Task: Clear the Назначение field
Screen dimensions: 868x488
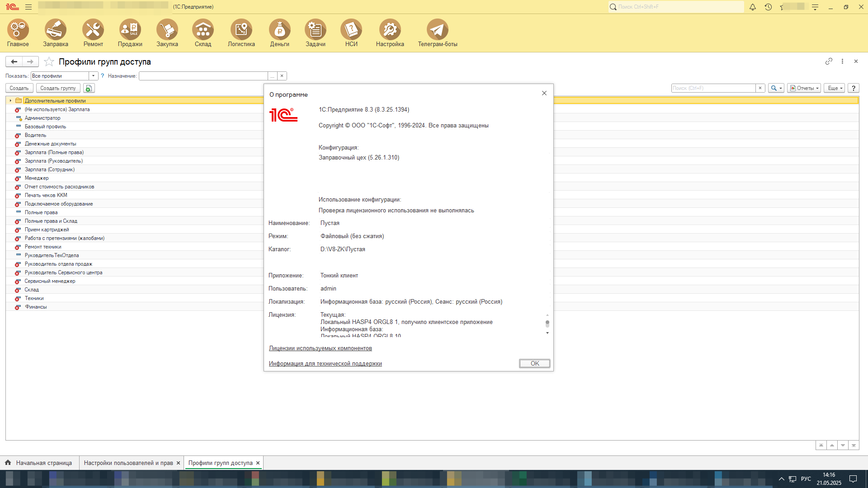Action: pyautogui.click(x=282, y=76)
